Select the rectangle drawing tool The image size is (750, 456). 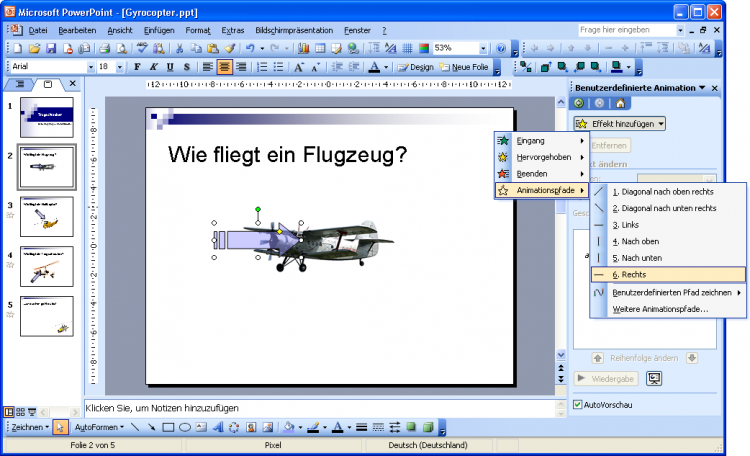point(168,428)
